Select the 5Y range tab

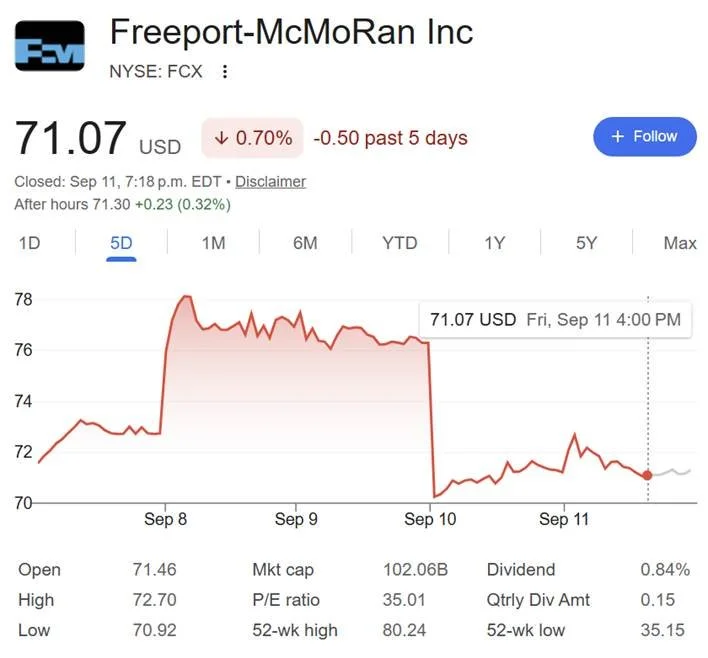[x=586, y=243]
